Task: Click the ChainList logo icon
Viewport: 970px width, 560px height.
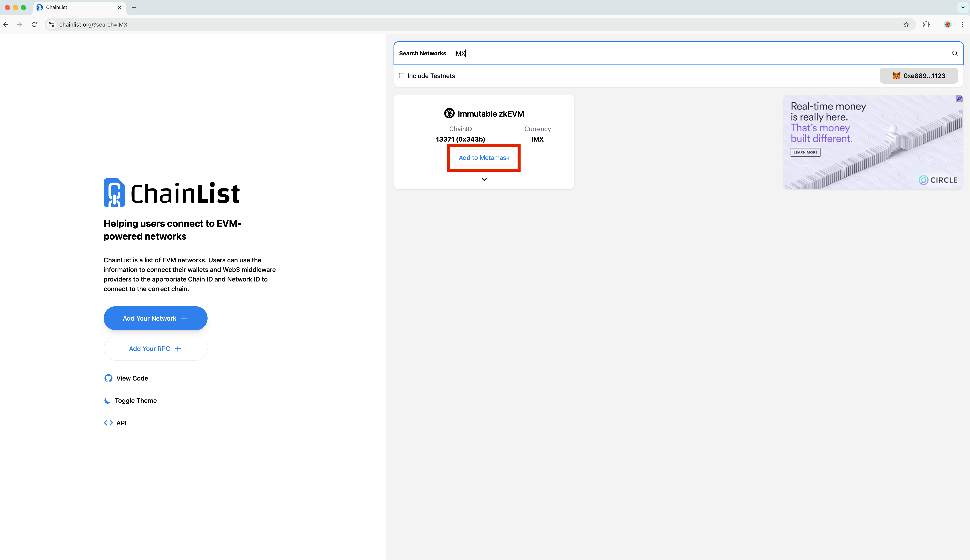Action: click(114, 193)
